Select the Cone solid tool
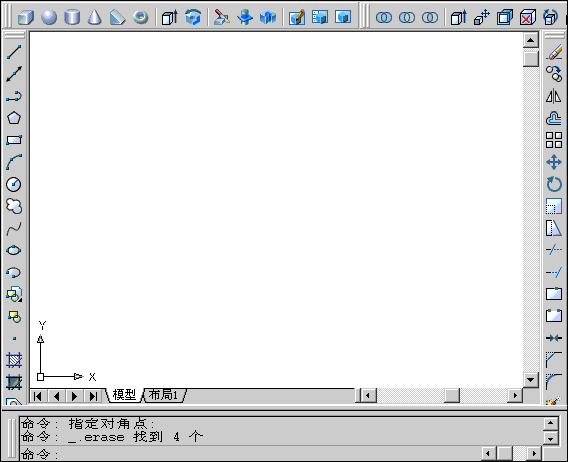The height and width of the screenshot is (462, 568). pyautogui.click(x=95, y=17)
